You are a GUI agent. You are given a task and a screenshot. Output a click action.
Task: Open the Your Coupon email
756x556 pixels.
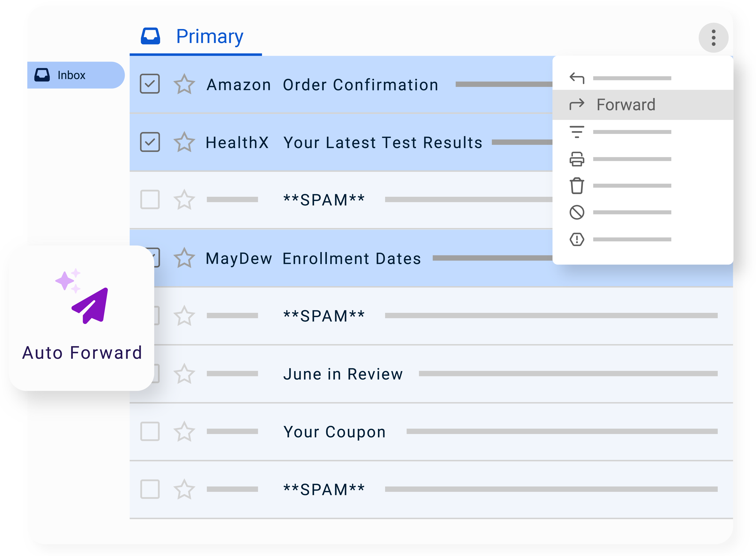(x=334, y=432)
